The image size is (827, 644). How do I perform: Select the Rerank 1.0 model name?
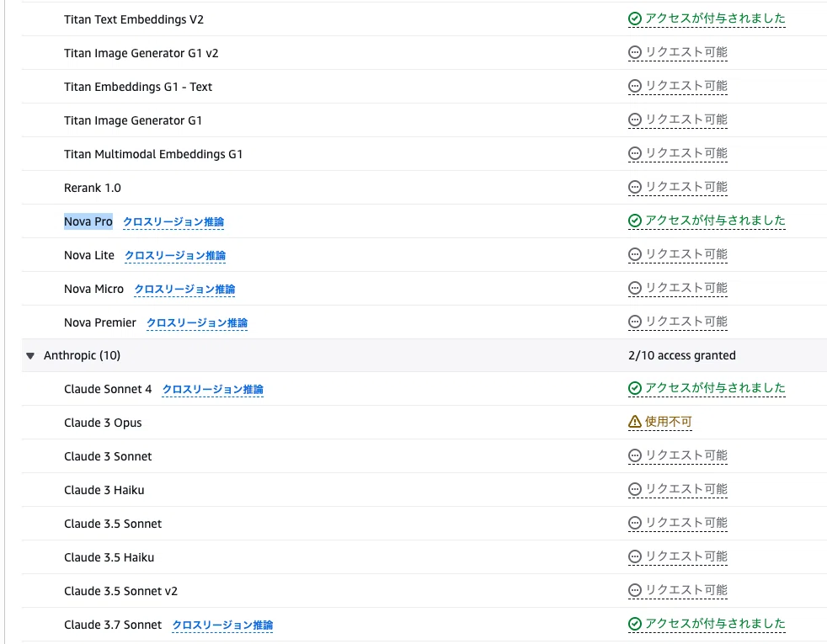pos(93,188)
